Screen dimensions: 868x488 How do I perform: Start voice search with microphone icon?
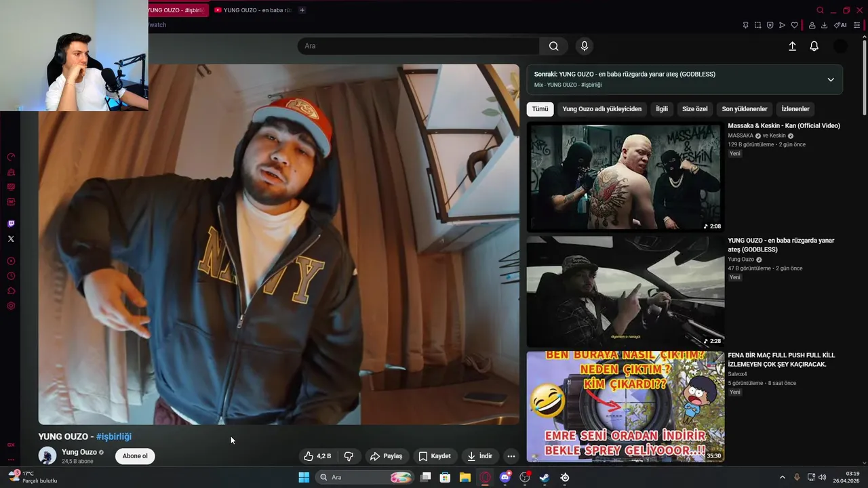585,46
